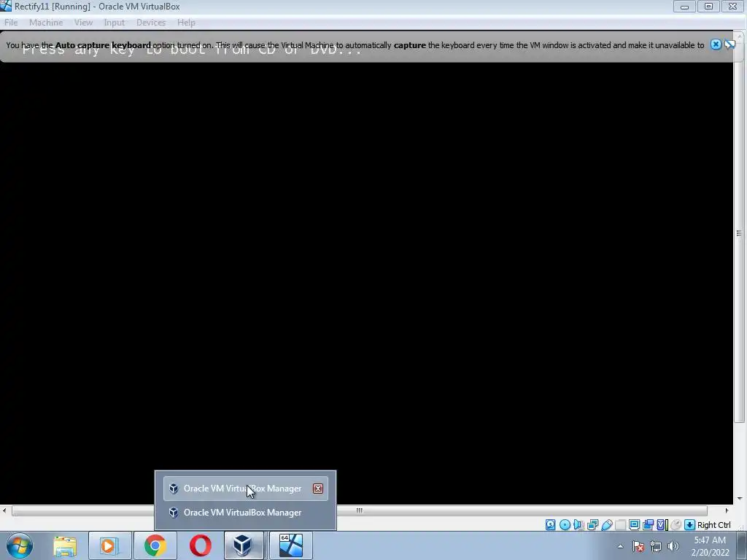Click the mouse integration status icon
The image size is (747, 560).
(x=676, y=525)
